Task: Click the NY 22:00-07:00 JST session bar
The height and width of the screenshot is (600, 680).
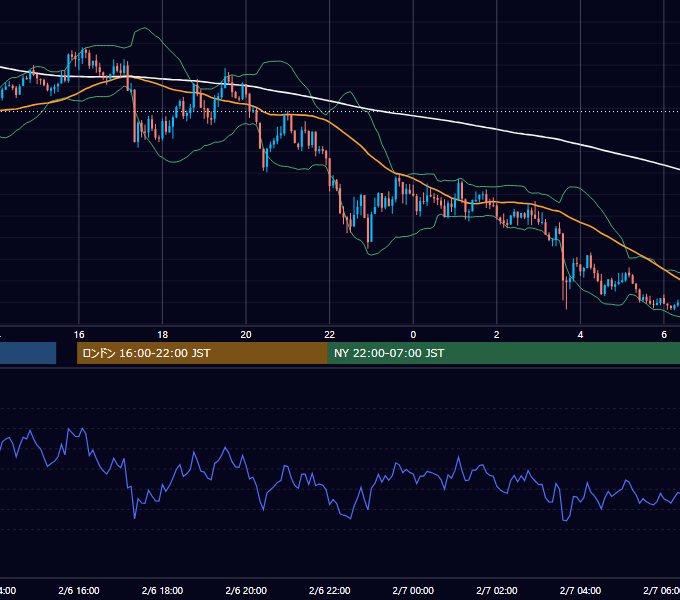Action: pyautogui.click(x=503, y=353)
